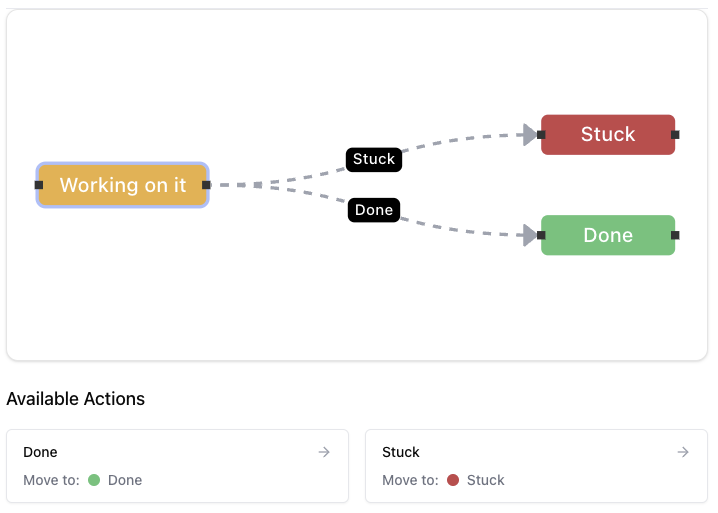Click right connector handle of green Done node

pos(675,235)
